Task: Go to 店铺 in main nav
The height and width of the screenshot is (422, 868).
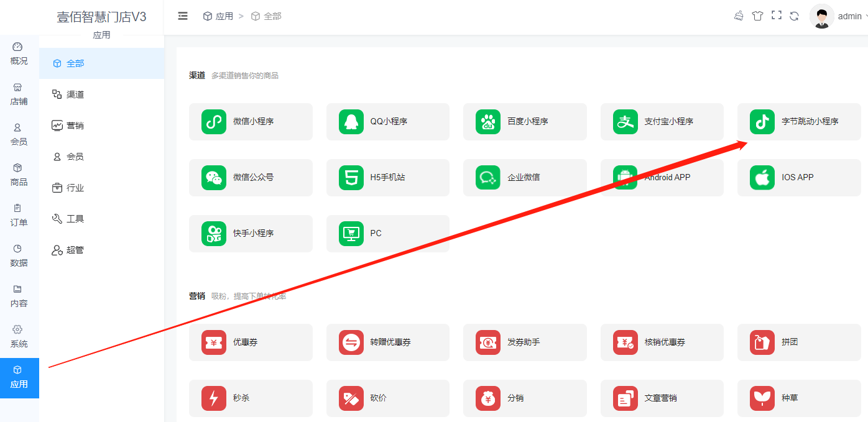Action: (19, 94)
